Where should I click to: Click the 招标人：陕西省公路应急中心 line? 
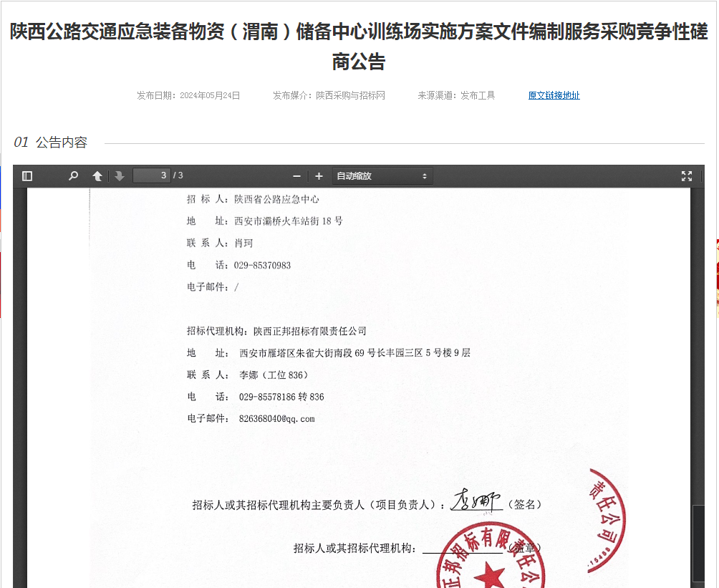[x=253, y=199]
